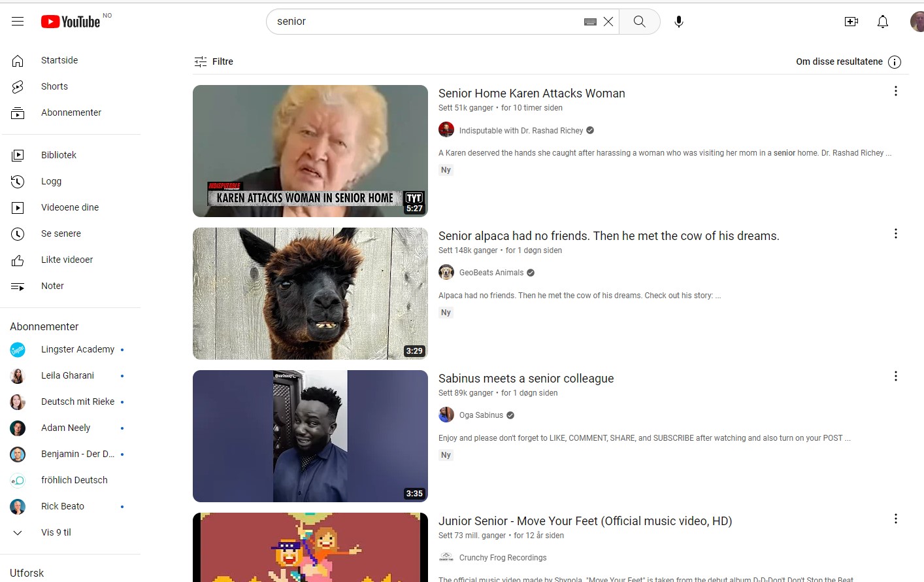The image size is (924, 582).
Task: Open GeoBeats Animals channel link
Action: [x=491, y=273]
